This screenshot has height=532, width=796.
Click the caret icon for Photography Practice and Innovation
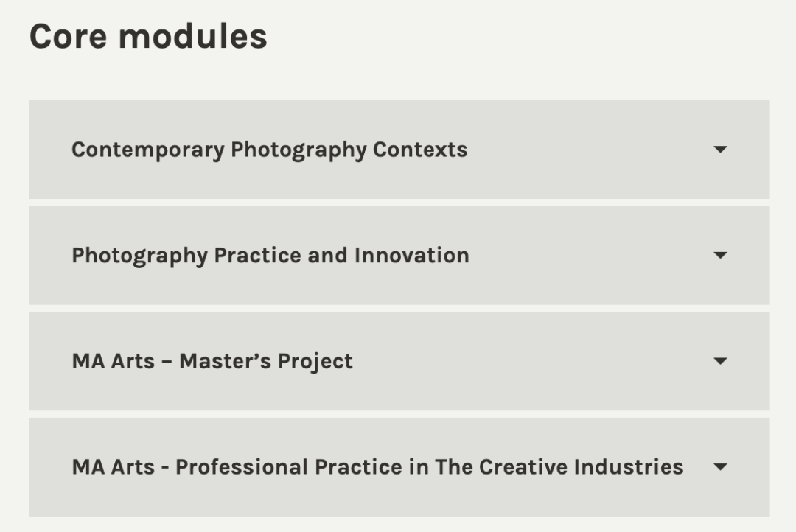click(720, 256)
